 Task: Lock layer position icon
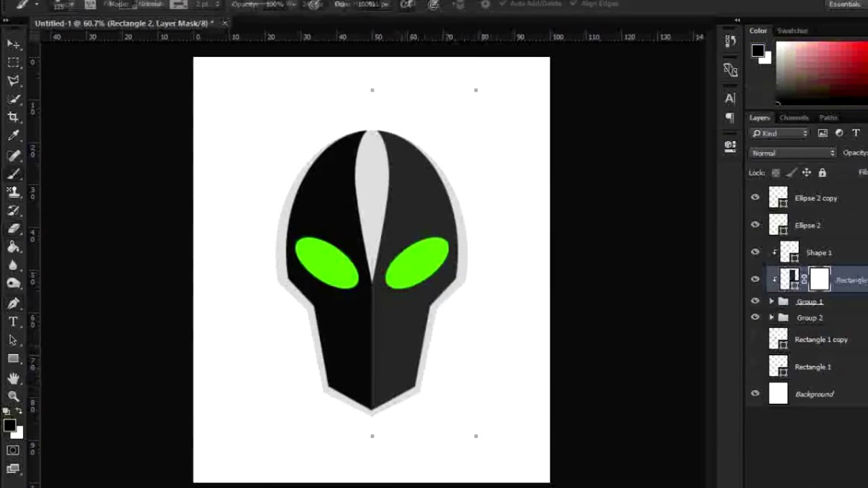pos(806,173)
